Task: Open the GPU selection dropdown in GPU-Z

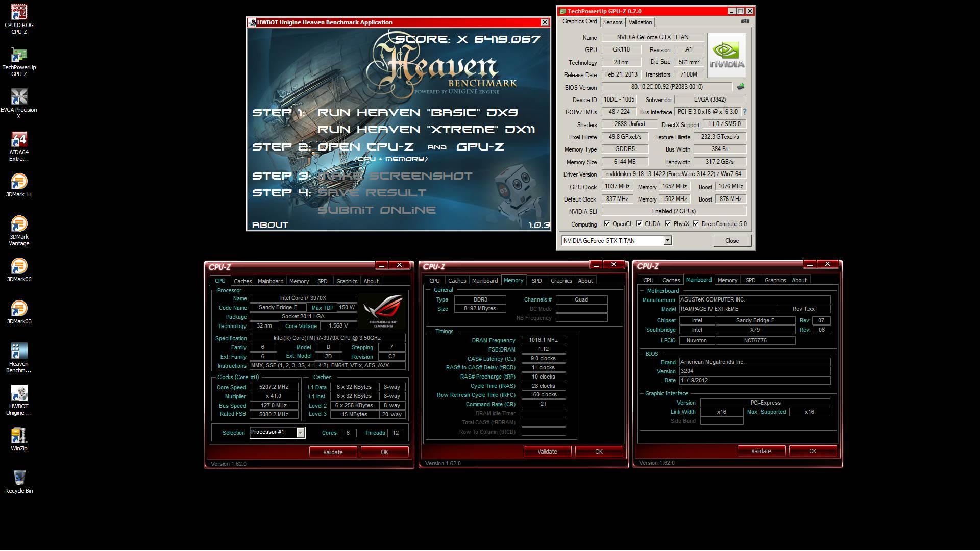Action: 667,241
